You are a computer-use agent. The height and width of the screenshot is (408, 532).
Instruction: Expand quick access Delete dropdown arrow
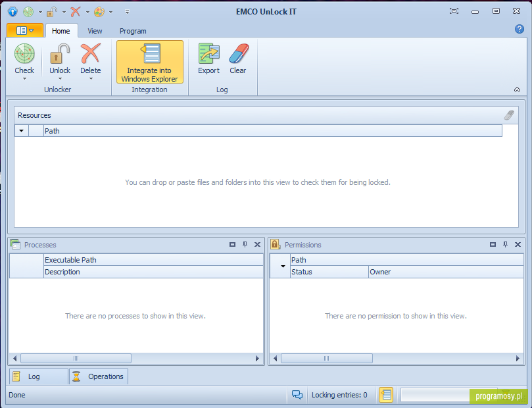tap(87, 13)
